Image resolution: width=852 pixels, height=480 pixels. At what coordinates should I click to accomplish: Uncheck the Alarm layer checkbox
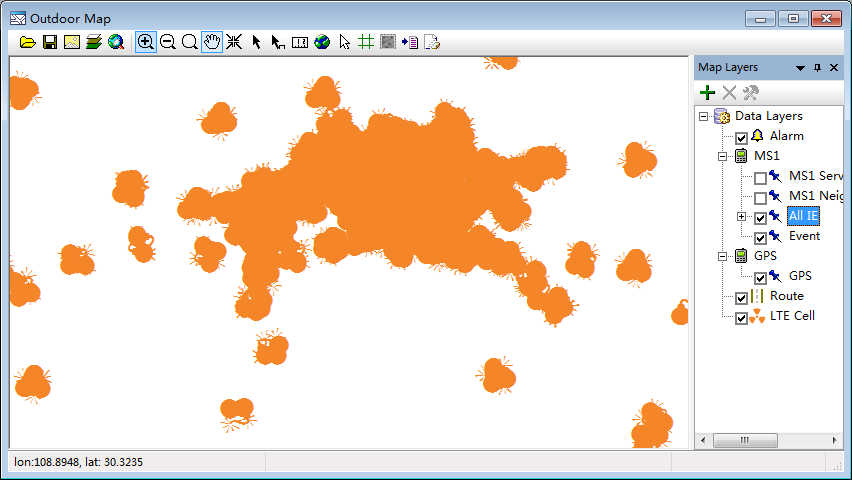742,138
